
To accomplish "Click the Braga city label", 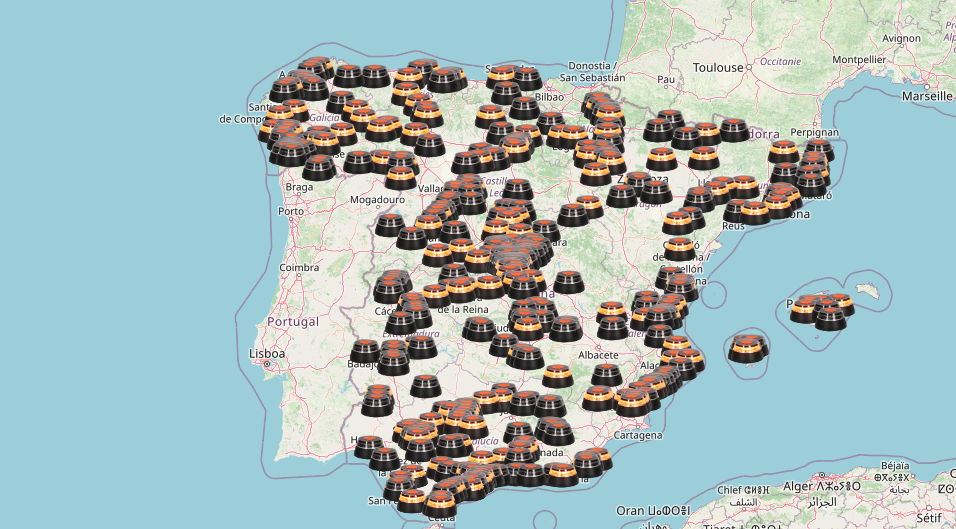I will (x=299, y=187).
